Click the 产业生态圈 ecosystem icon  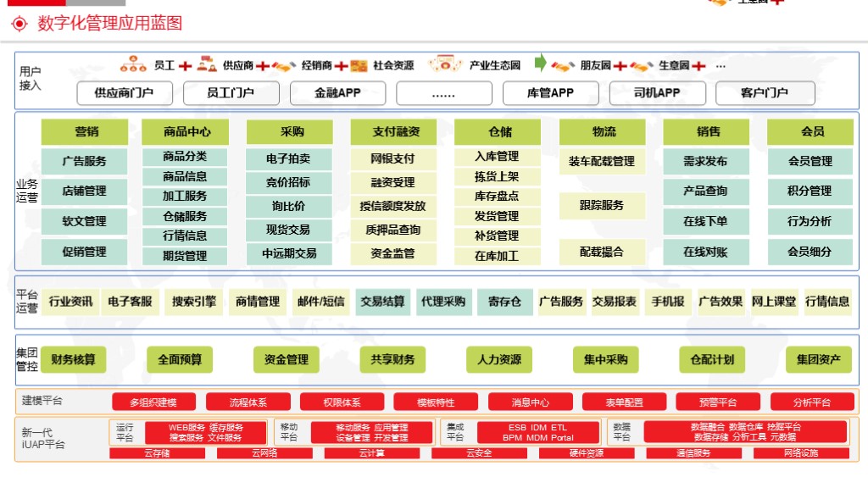446,63
